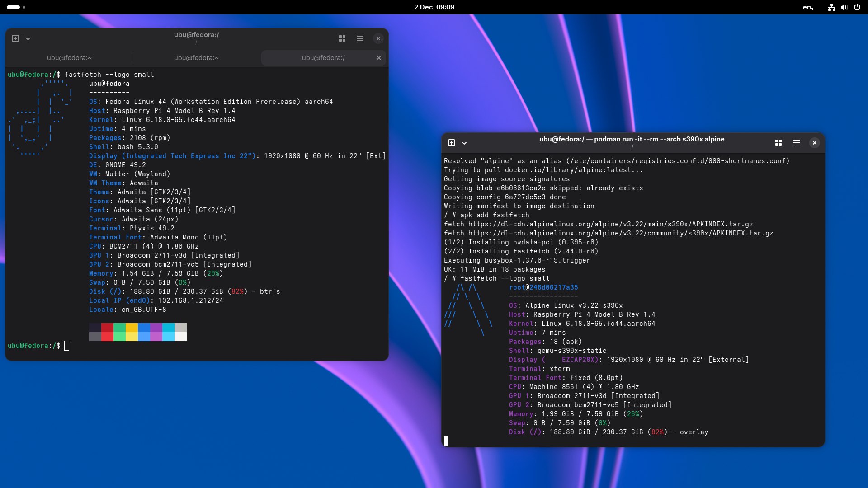Click the block cursor in the podman terminal
The image size is (868, 488).
point(446,441)
